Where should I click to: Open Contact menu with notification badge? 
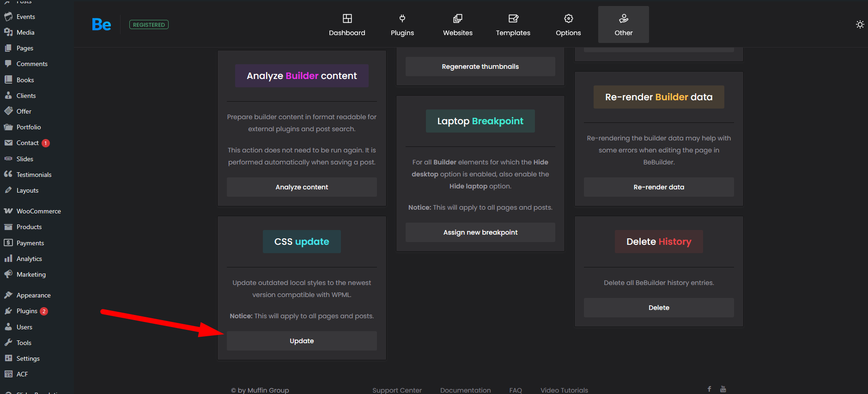[x=28, y=143]
